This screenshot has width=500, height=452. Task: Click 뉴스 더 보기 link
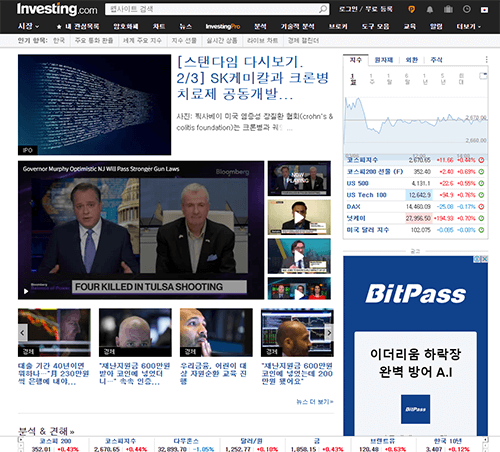click(x=315, y=402)
